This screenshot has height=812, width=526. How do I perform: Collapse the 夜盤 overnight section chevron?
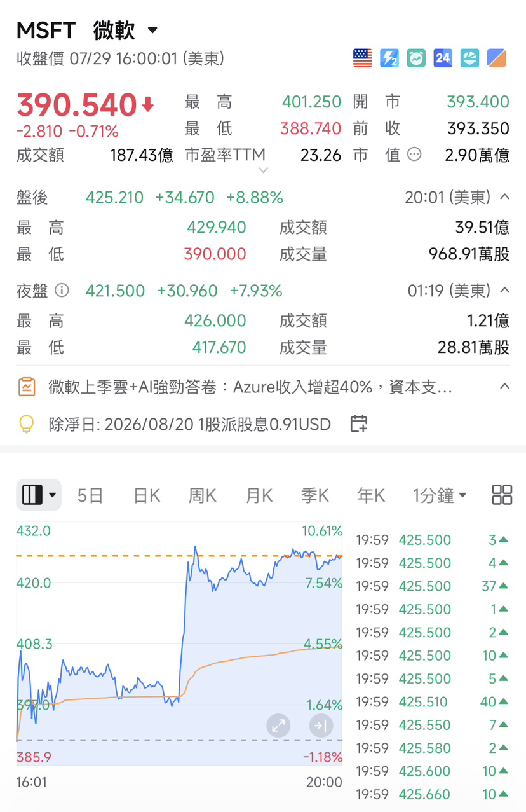(x=504, y=291)
